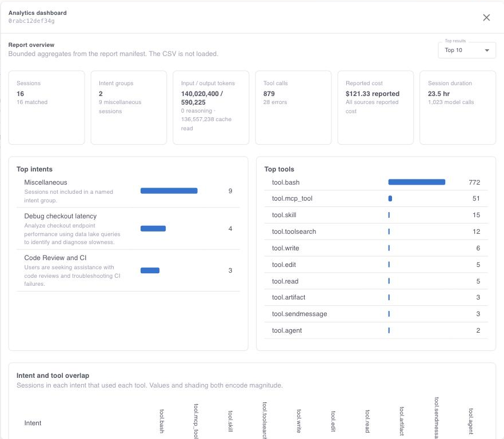504x439 pixels.
Task: Click the tool.artifact row in Top tools
Action: 376,297
